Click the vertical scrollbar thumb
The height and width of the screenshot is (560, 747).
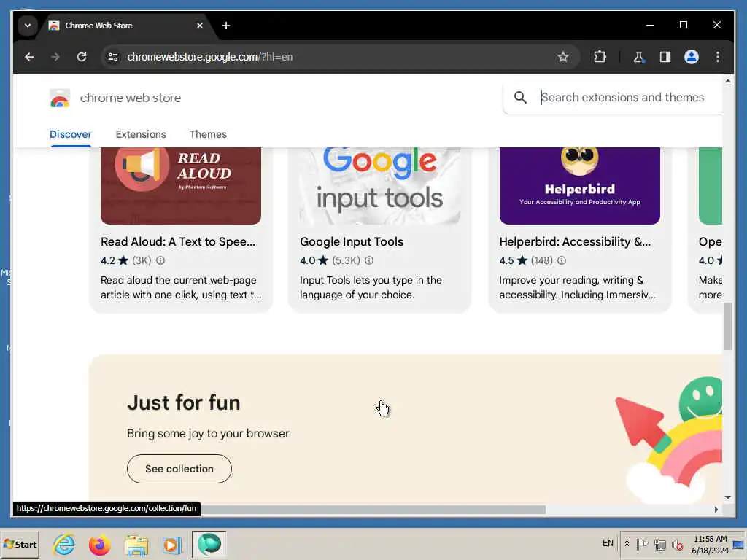click(x=727, y=327)
